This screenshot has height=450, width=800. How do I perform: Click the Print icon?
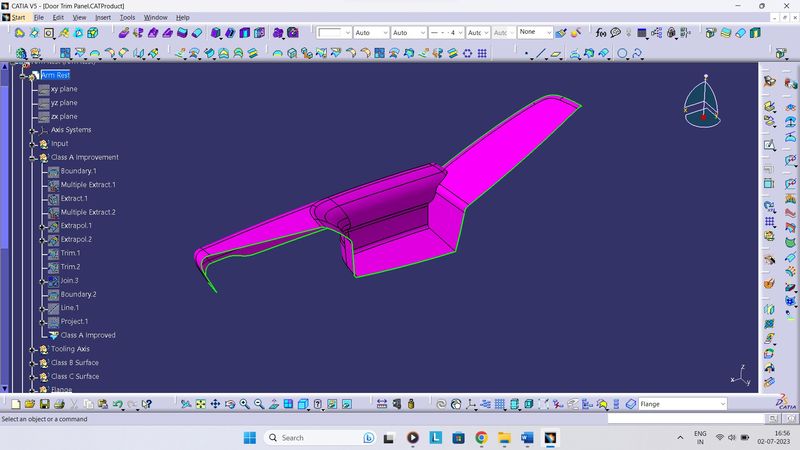[59, 404]
